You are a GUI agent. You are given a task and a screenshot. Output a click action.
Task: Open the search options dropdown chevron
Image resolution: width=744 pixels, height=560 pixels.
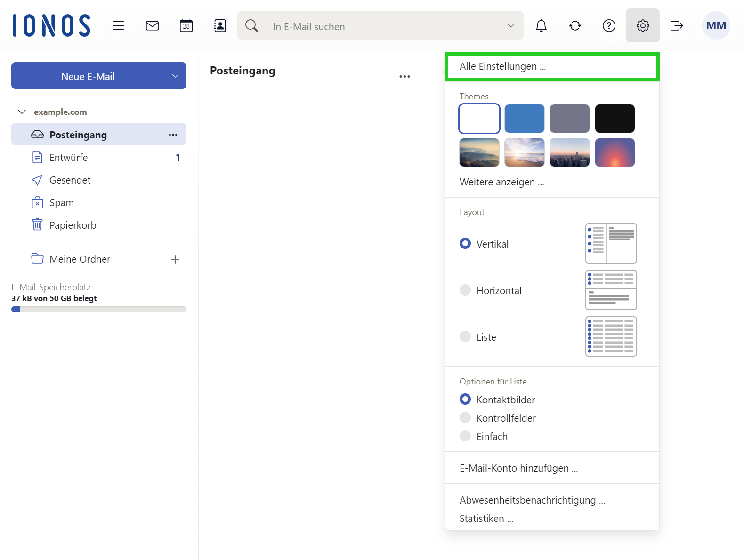[x=510, y=26]
